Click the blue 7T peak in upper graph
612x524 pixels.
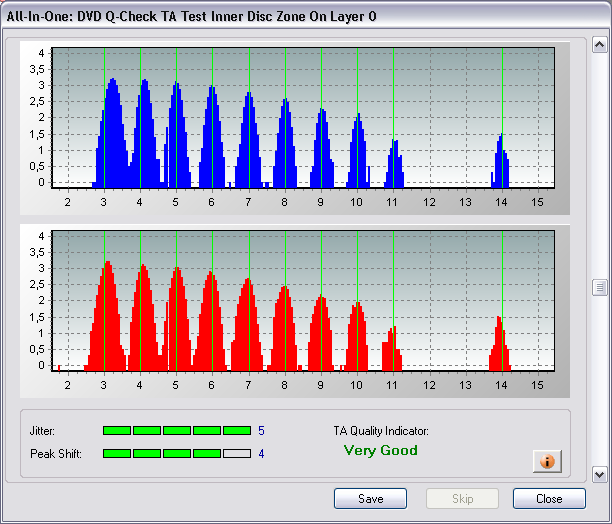(249, 140)
